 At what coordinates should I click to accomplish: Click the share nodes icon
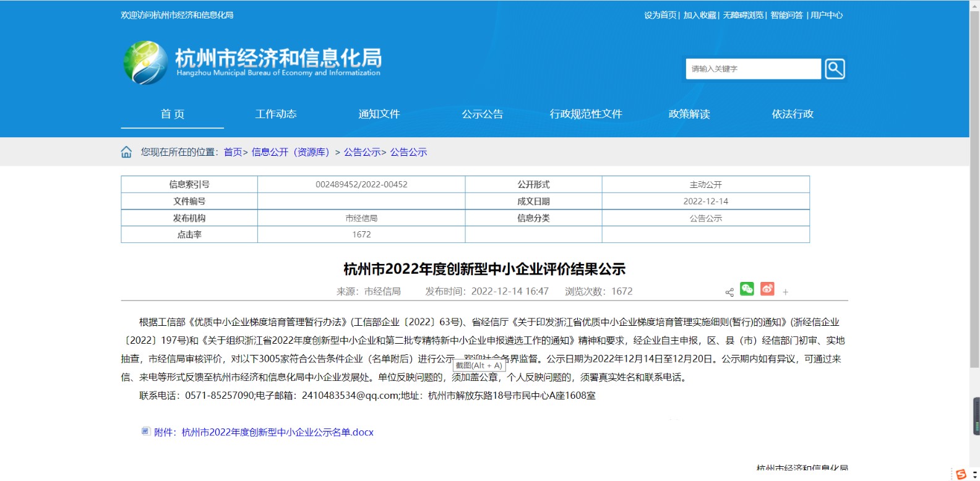[x=729, y=292]
